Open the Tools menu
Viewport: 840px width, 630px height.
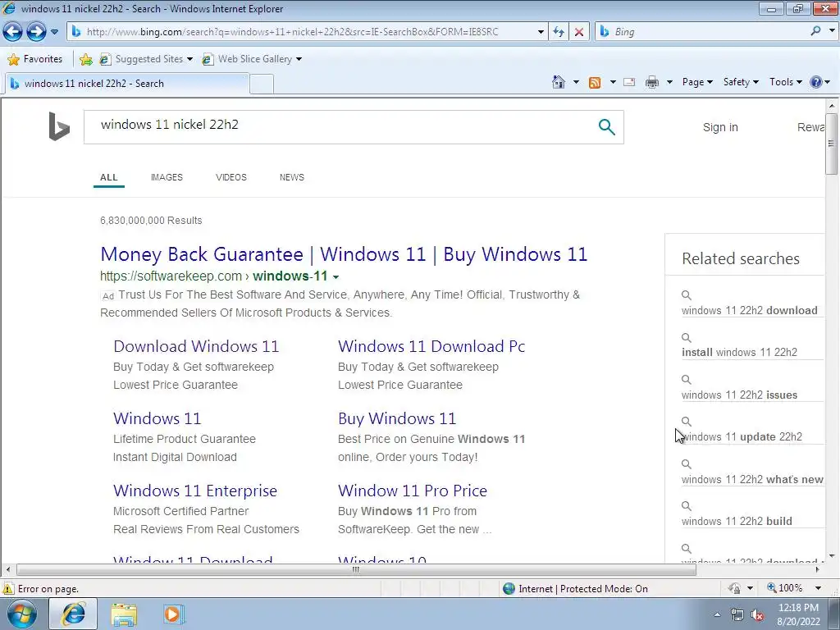click(785, 82)
